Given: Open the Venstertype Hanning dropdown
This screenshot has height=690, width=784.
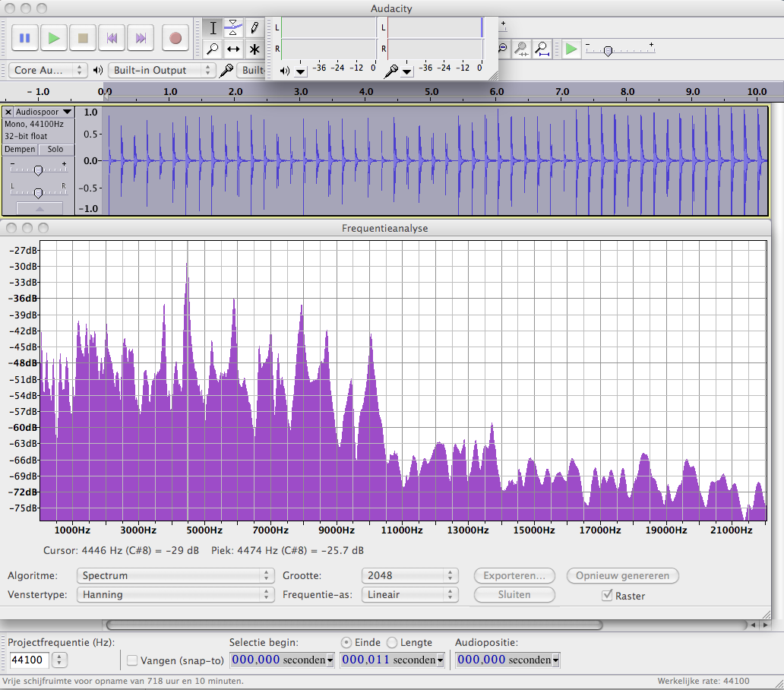Looking at the screenshot, I should tap(175, 595).
